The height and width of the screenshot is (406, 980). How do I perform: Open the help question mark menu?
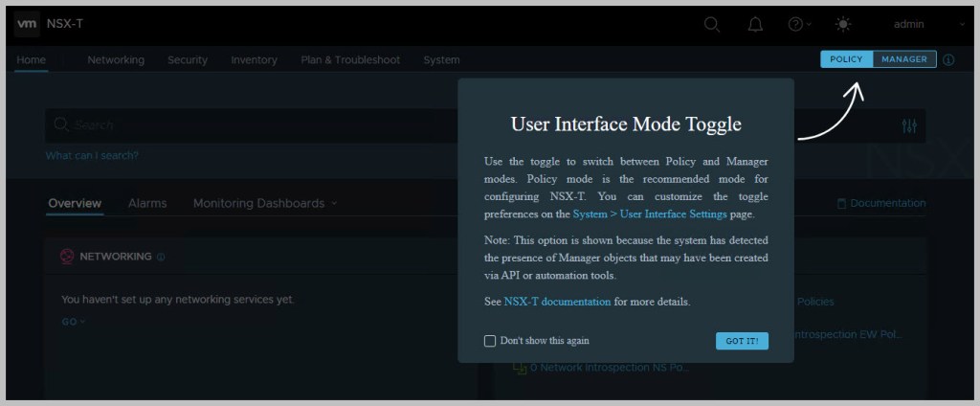[796, 24]
